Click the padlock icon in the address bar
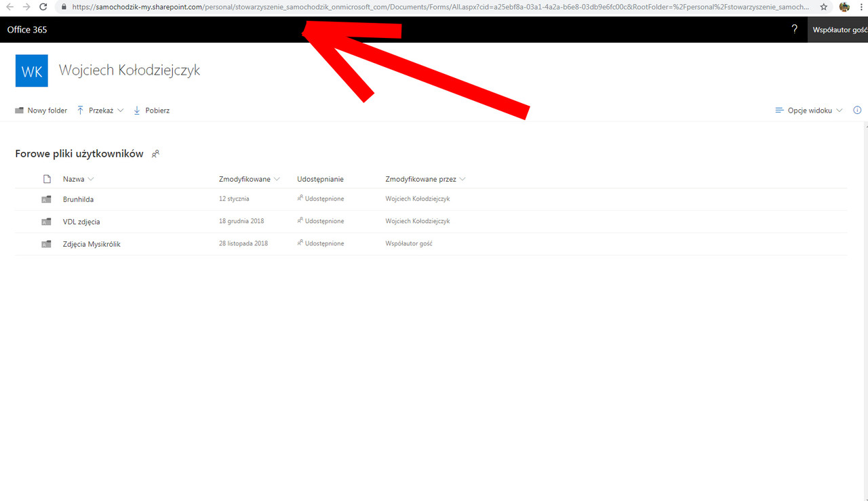Image resolution: width=868 pixels, height=501 pixels. 63,7
